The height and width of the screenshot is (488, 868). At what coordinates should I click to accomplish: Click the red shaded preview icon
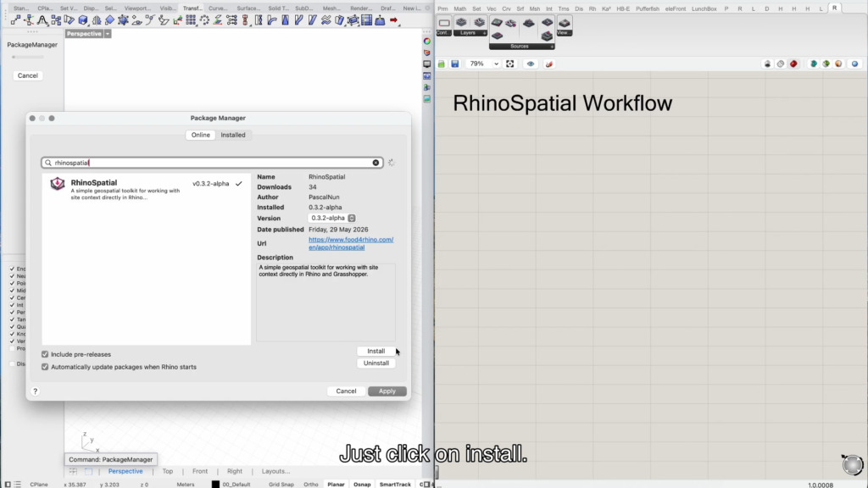[793, 64]
